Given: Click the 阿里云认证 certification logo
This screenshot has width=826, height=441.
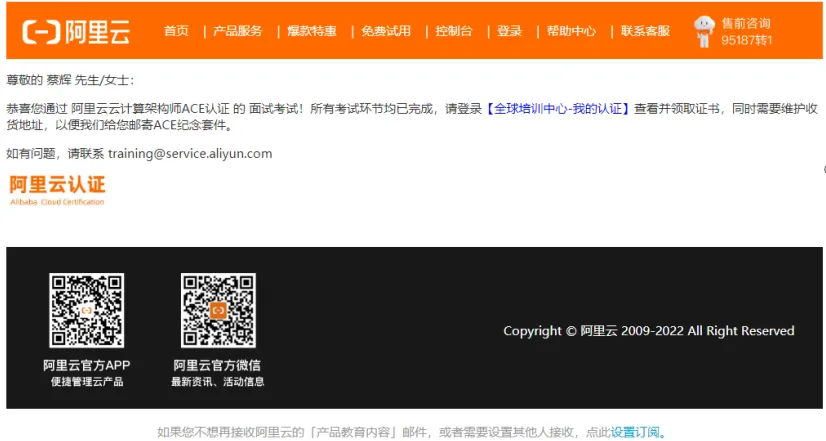Looking at the screenshot, I should [x=57, y=190].
